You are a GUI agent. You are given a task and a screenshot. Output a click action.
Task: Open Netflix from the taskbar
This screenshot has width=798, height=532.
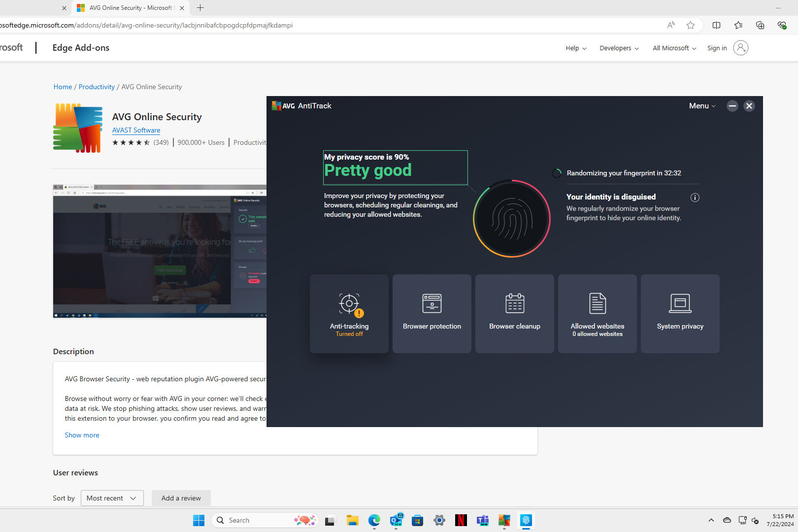pos(461,520)
